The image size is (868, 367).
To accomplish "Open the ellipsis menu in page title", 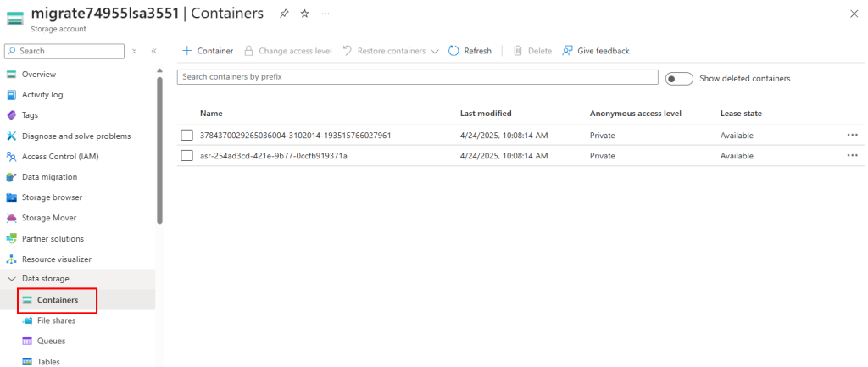I will click(325, 14).
